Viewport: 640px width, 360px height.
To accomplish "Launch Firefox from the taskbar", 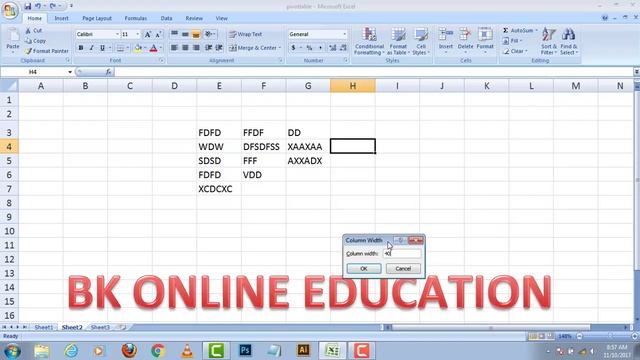I will (x=129, y=351).
